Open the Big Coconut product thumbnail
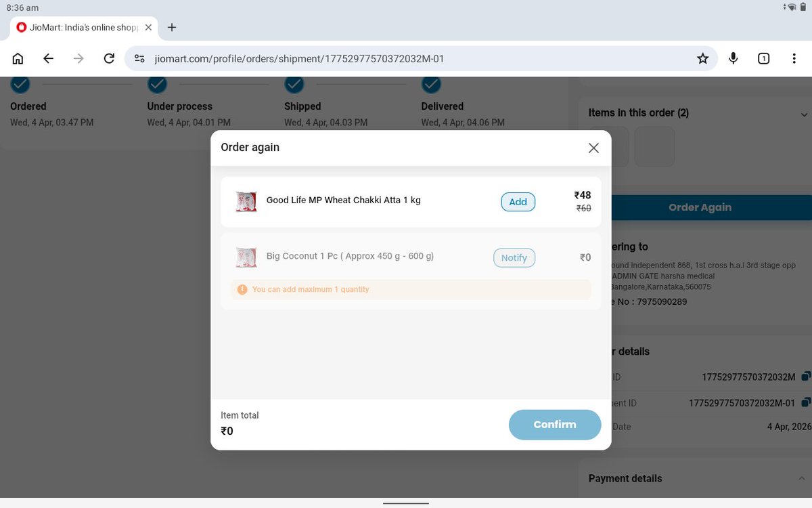 pos(246,257)
